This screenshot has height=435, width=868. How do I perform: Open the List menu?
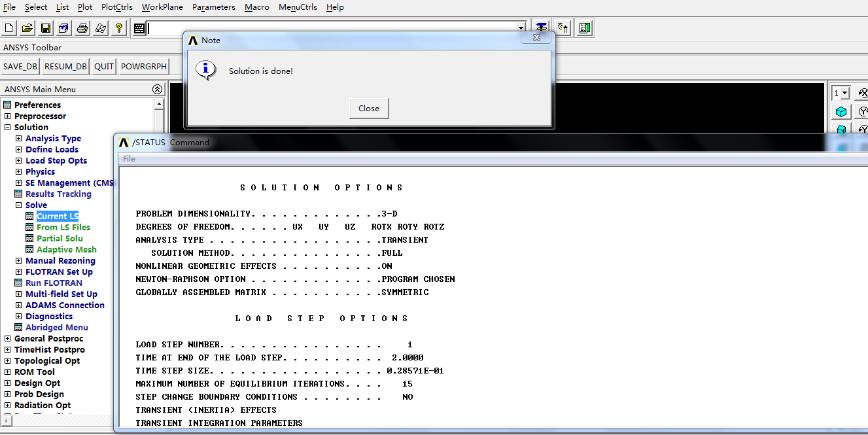62,7
